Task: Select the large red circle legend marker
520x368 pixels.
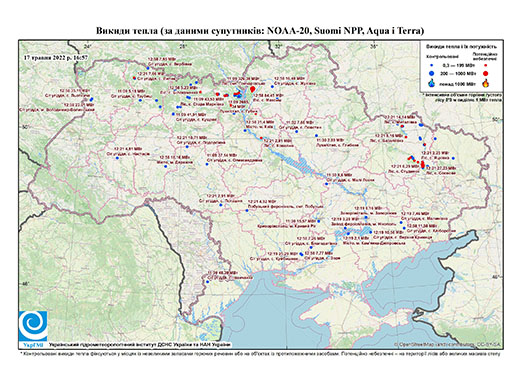Action: pos(485,73)
